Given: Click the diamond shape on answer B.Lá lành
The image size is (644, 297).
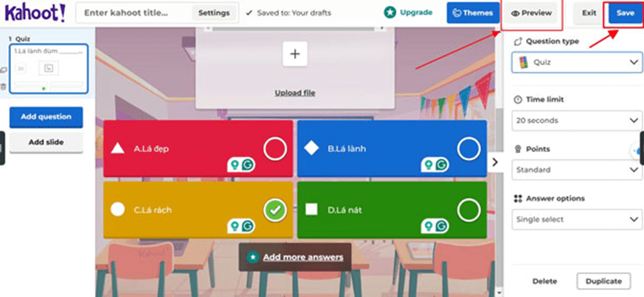Looking at the screenshot, I should pos(311,148).
